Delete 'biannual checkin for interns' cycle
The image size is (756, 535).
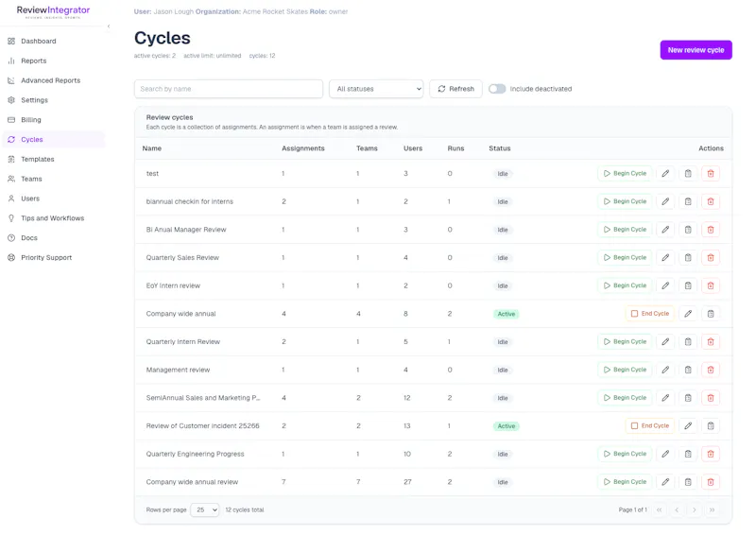point(711,201)
